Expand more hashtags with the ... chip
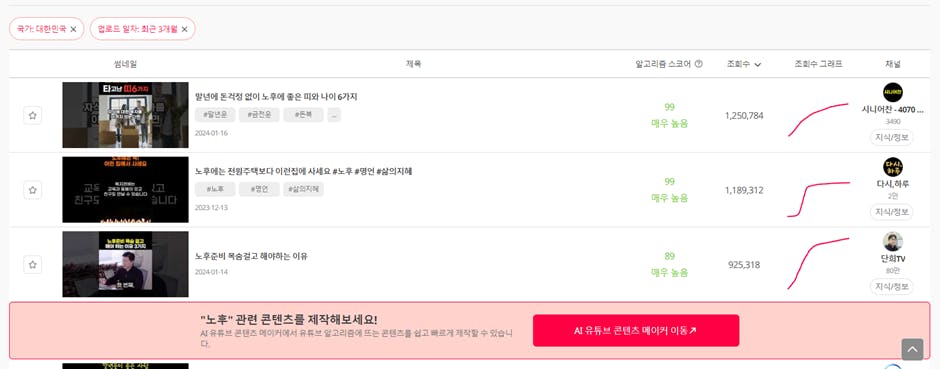The width and height of the screenshot is (940, 369). pyautogui.click(x=335, y=115)
